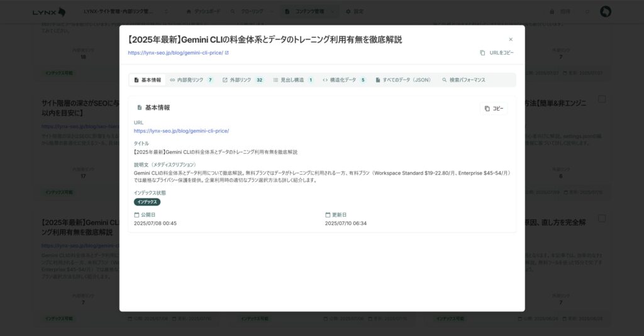Open the external-link icon beside the header URL
Image resolution: width=644 pixels, height=336 pixels.
[x=227, y=53]
